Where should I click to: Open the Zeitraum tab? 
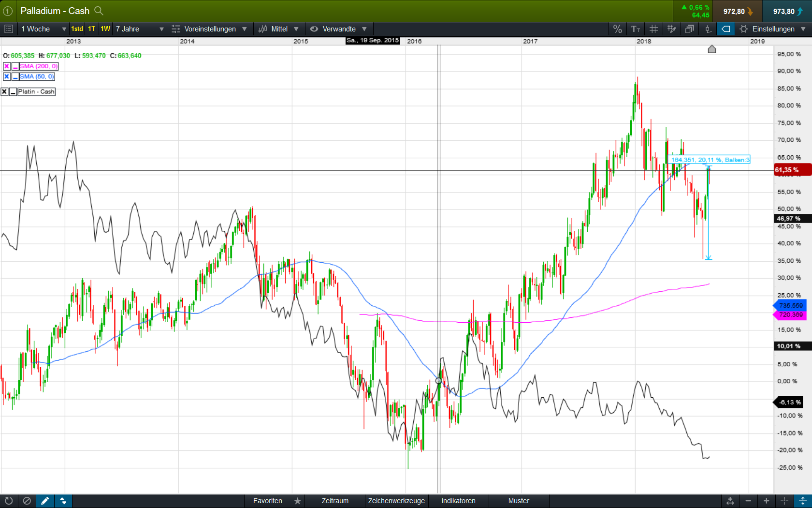335,501
